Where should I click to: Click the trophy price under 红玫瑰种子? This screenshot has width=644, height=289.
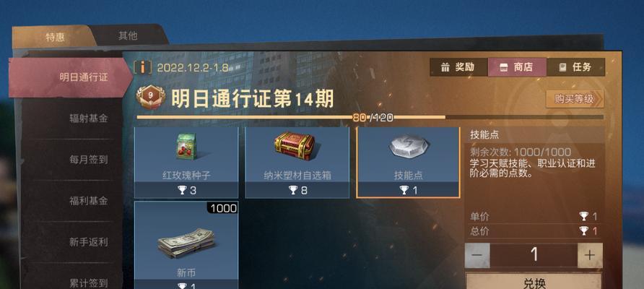(x=187, y=190)
